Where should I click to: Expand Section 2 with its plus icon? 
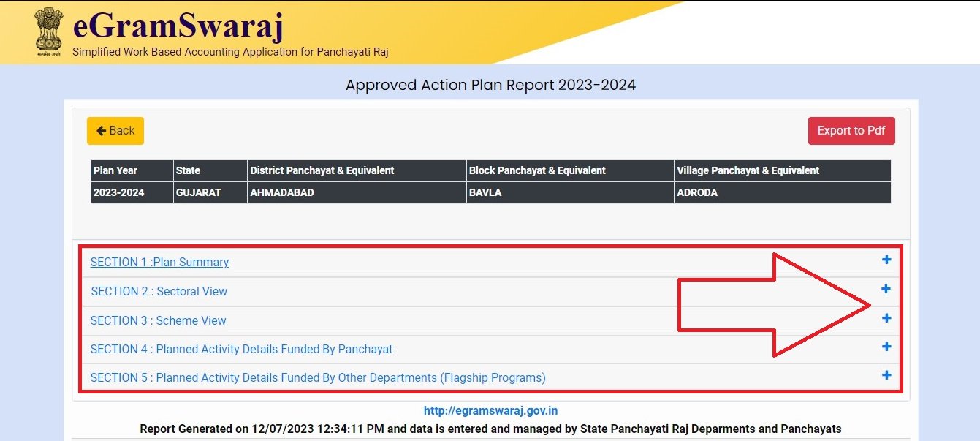[x=886, y=289]
